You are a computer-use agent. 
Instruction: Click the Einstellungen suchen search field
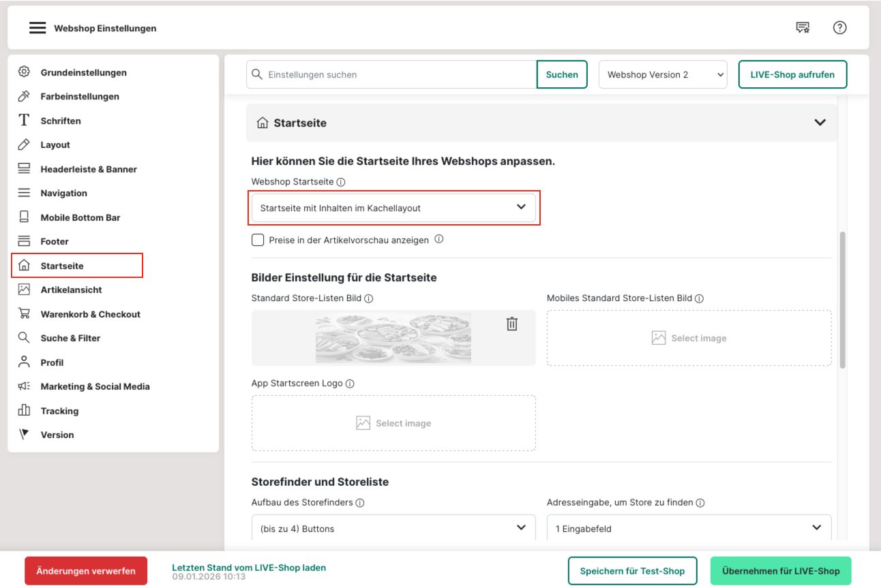coord(399,75)
